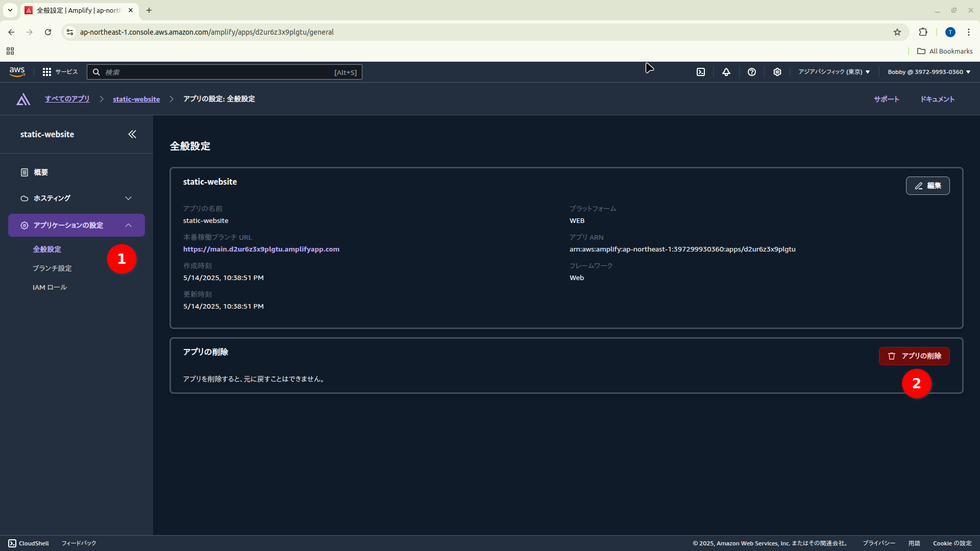Image resolution: width=980 pixels, height=551 pixels.
Task: Collapse the sidebar with double-chevron icon
Action: coord(132,134)
